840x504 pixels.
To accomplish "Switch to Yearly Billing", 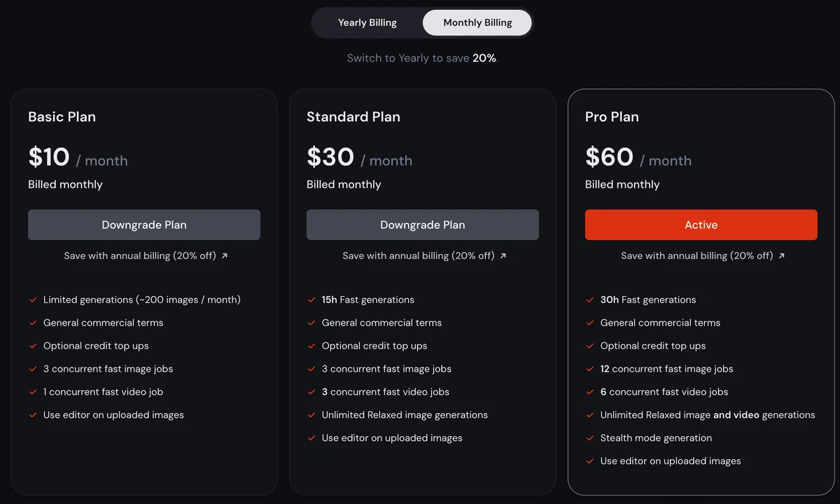I will [367, 22].
